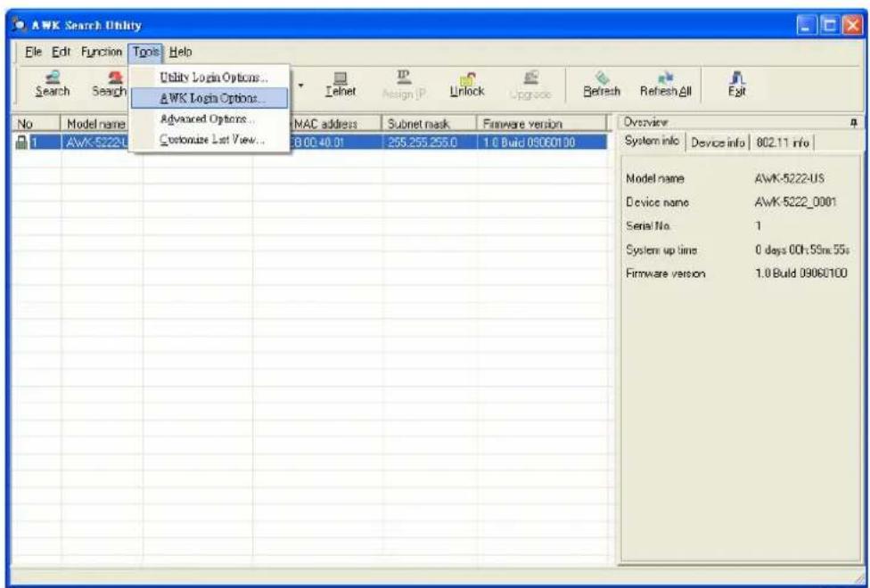Screen dimensions: 870x588
Task: Open the Function menu
Action: click(102, 53)
